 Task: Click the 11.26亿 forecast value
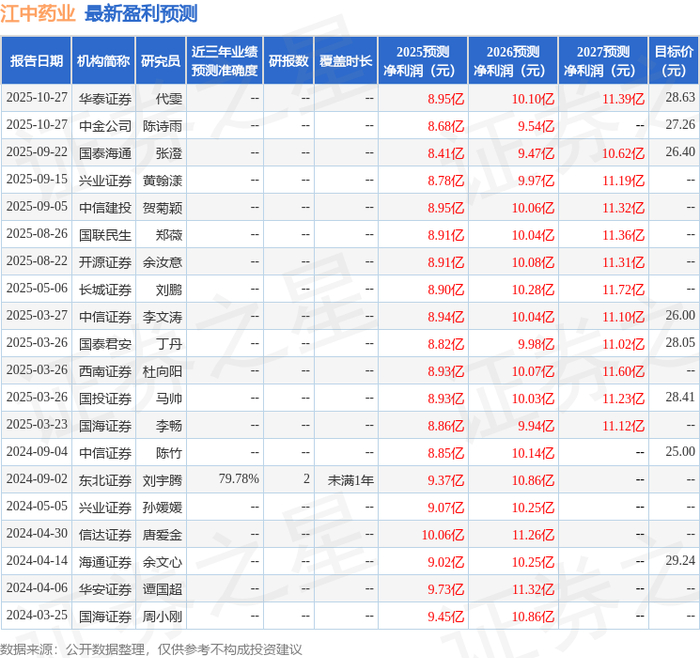tap(533, 535)
